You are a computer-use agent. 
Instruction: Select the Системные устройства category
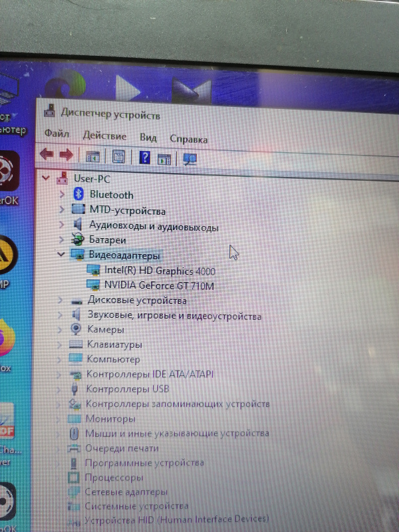point(136,506)
